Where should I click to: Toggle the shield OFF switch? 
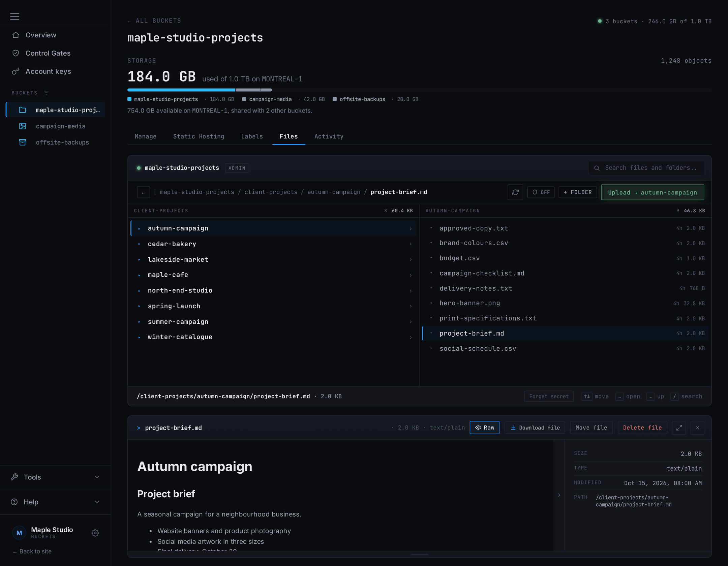pos(541,192)
